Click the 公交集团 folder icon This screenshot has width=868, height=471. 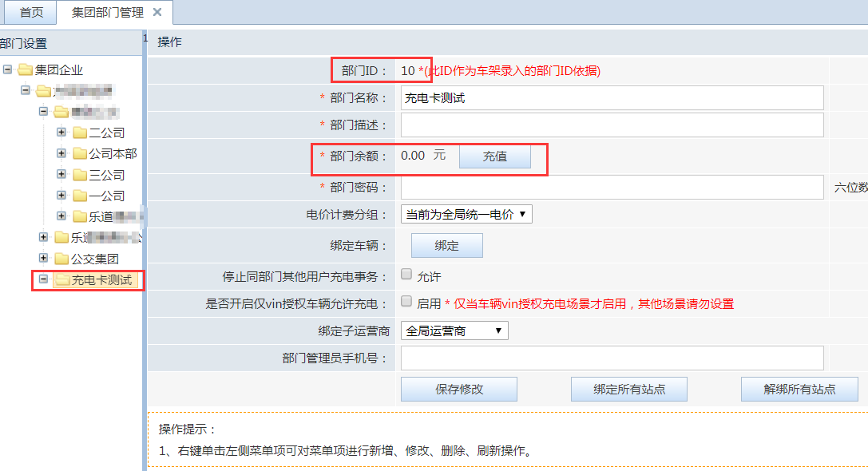[x=62, y=259]
